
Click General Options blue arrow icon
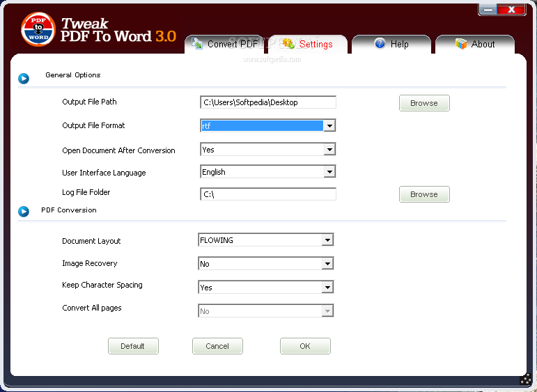click(24, 79)
